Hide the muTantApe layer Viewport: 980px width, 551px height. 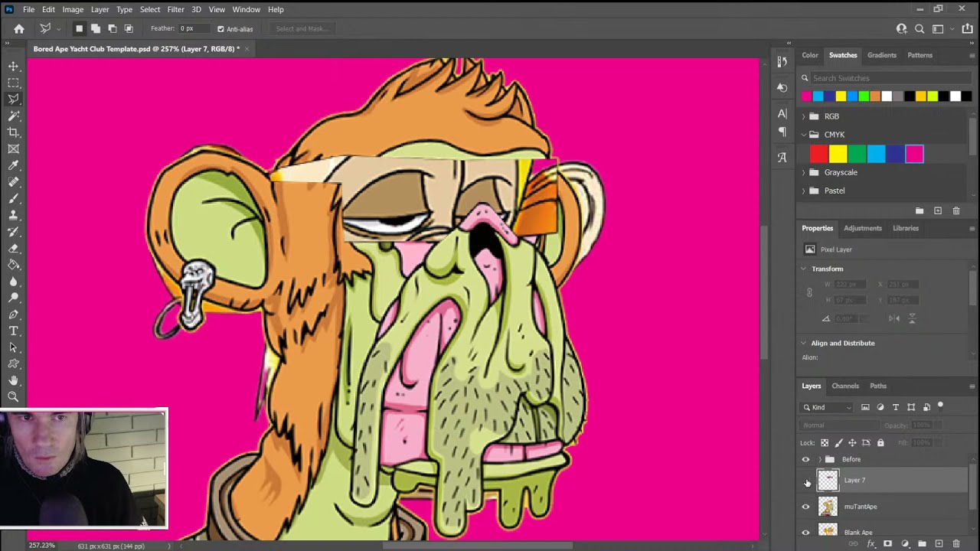(x=805, y=507)
